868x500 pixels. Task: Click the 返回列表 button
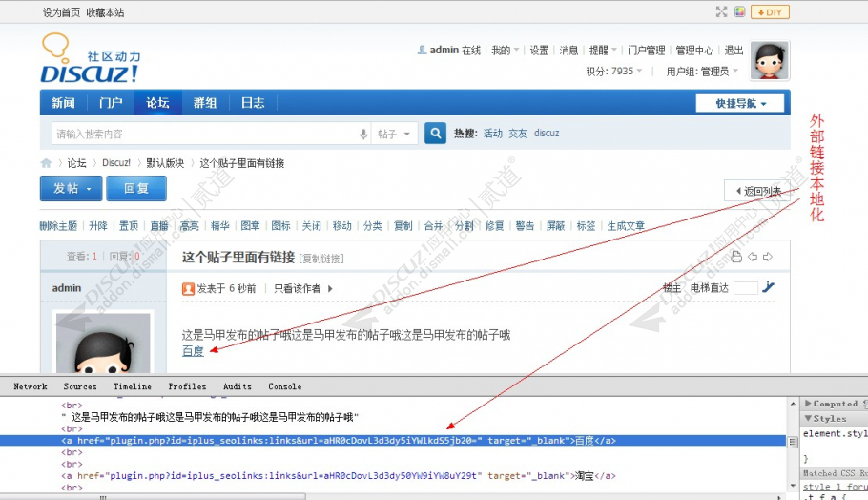(759, 191)
